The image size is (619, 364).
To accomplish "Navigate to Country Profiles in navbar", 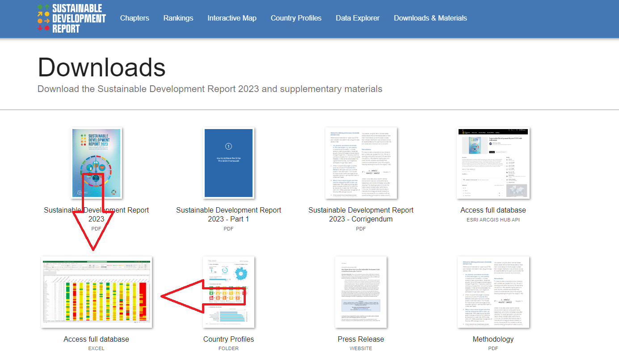I will pos(296,18).
